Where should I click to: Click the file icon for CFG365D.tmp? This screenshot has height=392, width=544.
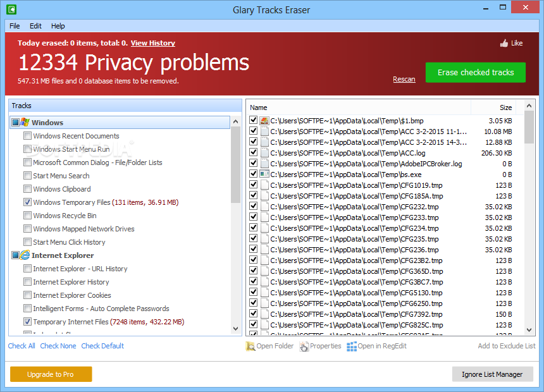click(264, 271)
